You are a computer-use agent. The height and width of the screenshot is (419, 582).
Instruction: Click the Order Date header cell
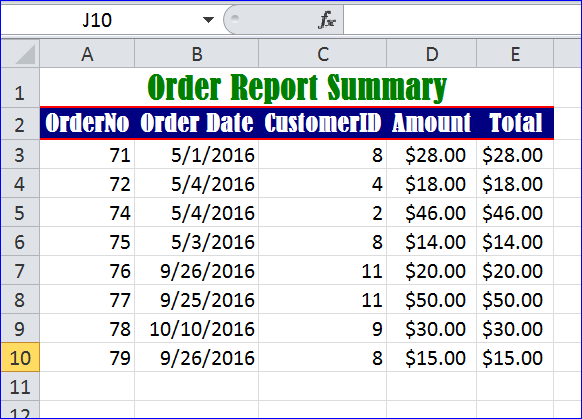click(196, 123)
